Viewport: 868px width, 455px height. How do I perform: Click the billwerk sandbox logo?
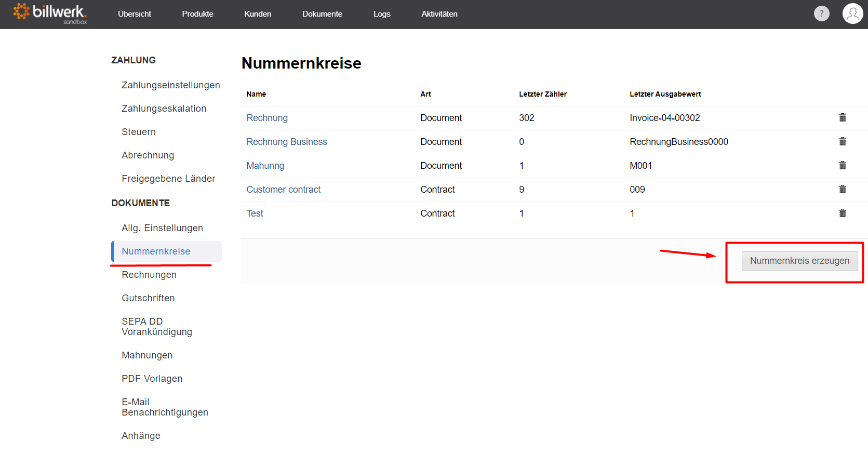[x=50, y=14]
